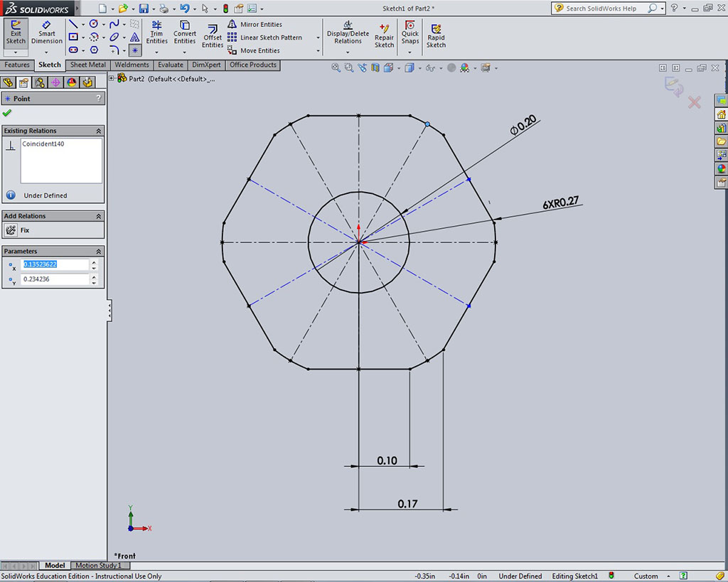Click the Zoom to Fit icon
728x582 pixels.
pos(336,68)
